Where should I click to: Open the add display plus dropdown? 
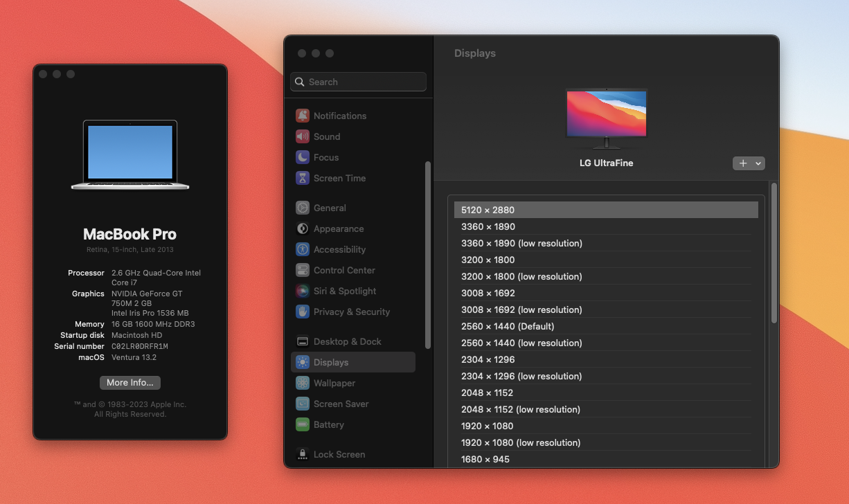click(x=749, y=163)
